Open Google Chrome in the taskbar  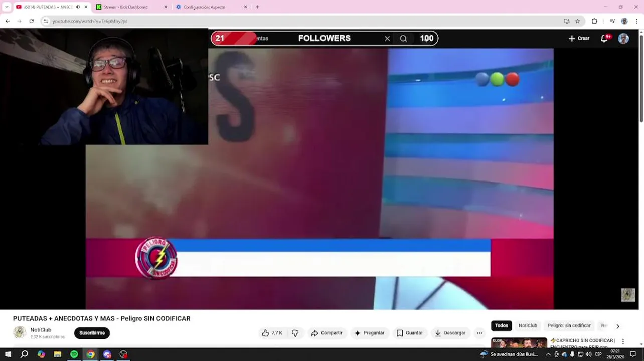point(91,354)
